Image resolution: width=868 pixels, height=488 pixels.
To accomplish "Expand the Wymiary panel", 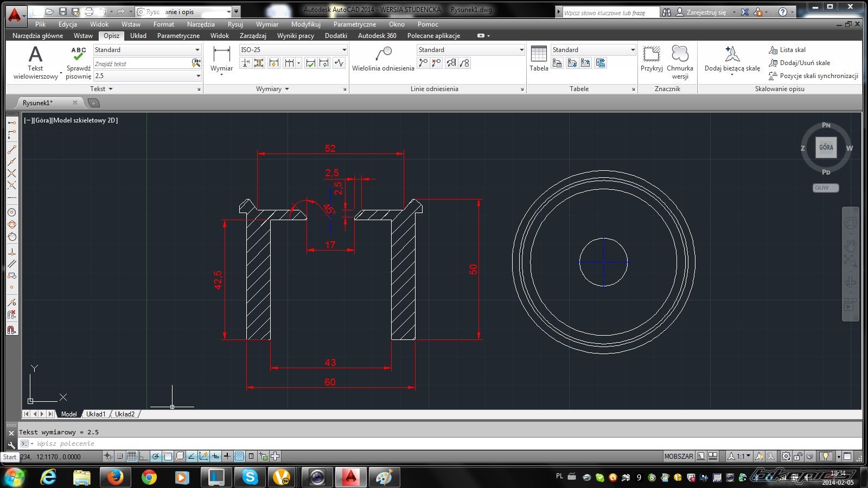I will click(x=272, y=88).
